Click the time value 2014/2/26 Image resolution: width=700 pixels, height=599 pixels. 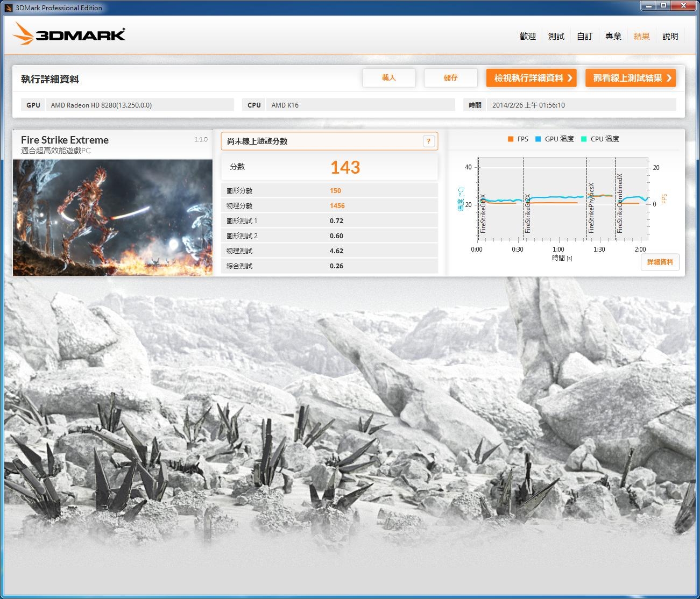[528, 105]
